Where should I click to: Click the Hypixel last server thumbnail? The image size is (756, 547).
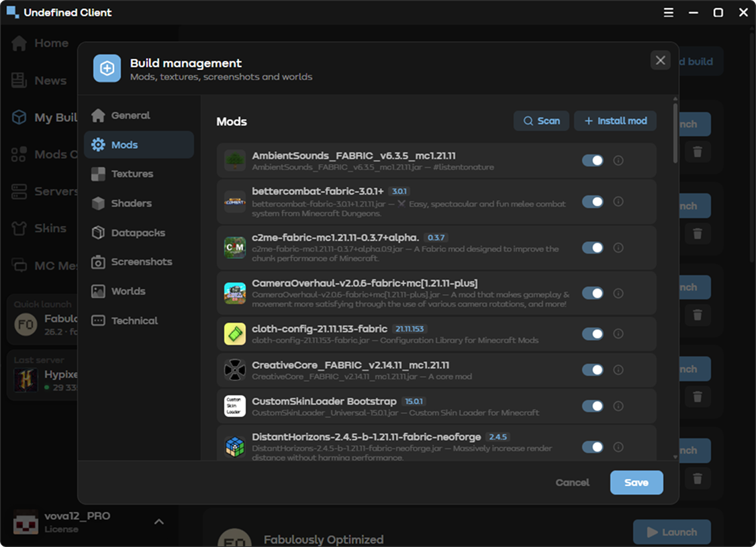[26, 380]
